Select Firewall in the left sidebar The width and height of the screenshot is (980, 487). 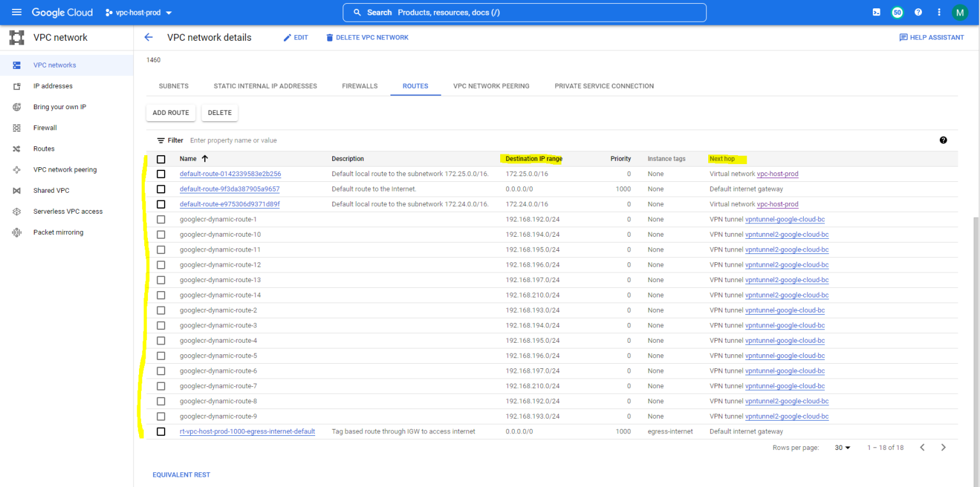[x=45, y=127]
